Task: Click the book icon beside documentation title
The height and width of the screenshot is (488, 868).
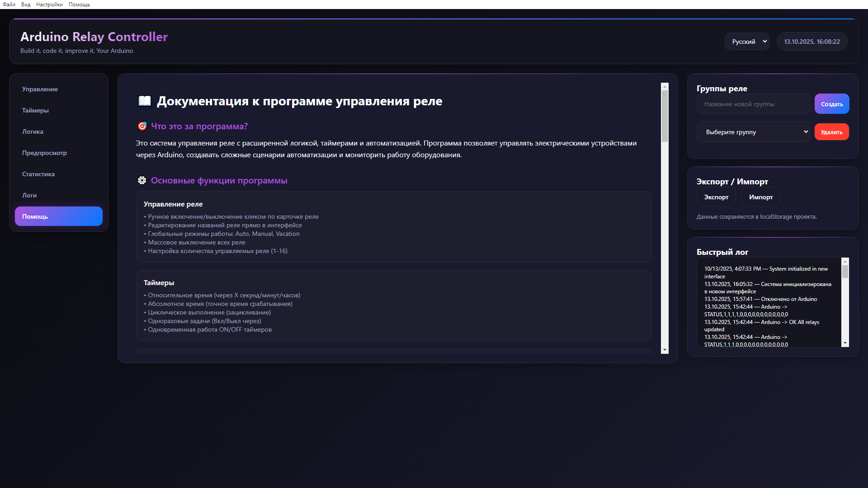Action: click(x=144, y=101)
